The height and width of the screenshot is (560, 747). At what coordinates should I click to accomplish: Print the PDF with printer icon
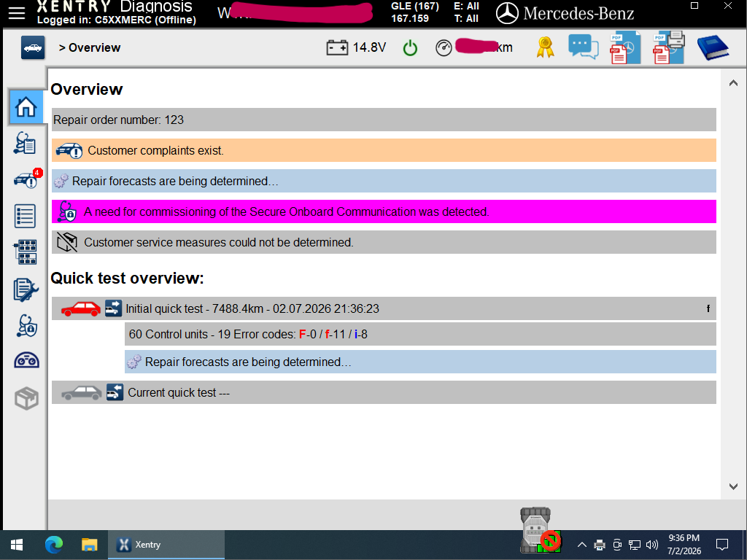(669, 47)
